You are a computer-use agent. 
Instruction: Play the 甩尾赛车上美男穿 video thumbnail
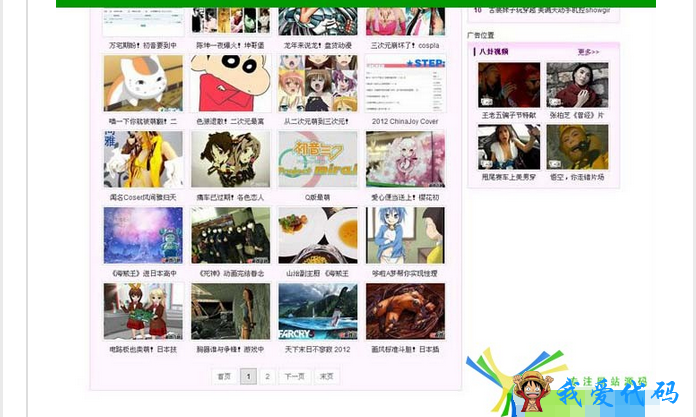[509, 147]
